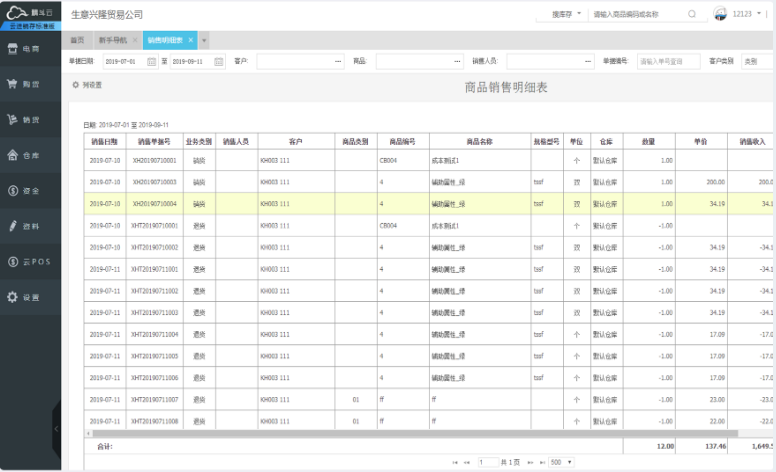The image size is (776, 472).
Task: Close the 销售明细表 tab
Action: (x=191, y=40)
